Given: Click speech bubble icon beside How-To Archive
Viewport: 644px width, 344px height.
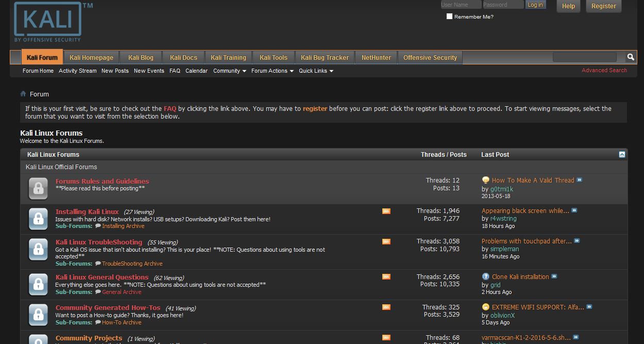Looking at the screenshot, I should point(98,322).
